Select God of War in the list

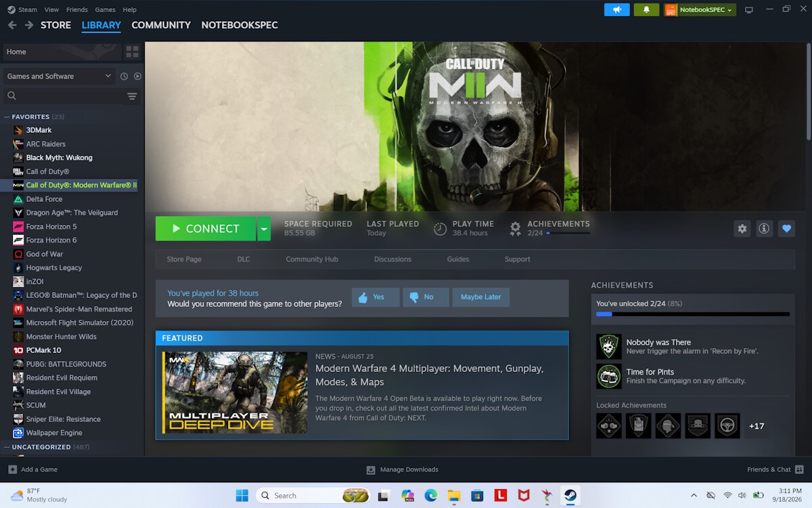click(x=44, y=254)
